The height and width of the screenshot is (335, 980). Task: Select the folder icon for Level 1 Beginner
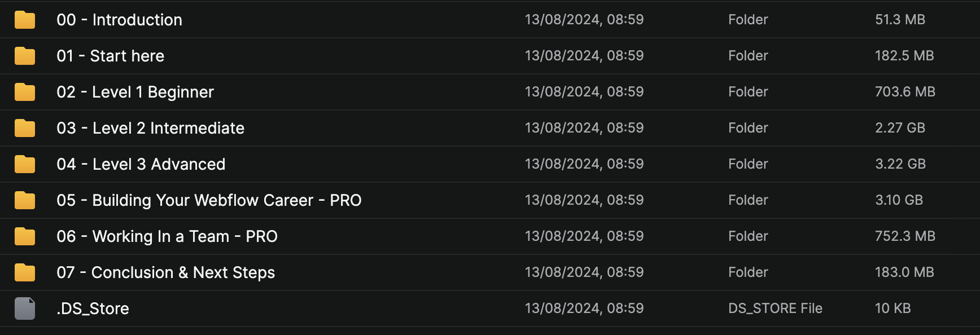[25, 92]
